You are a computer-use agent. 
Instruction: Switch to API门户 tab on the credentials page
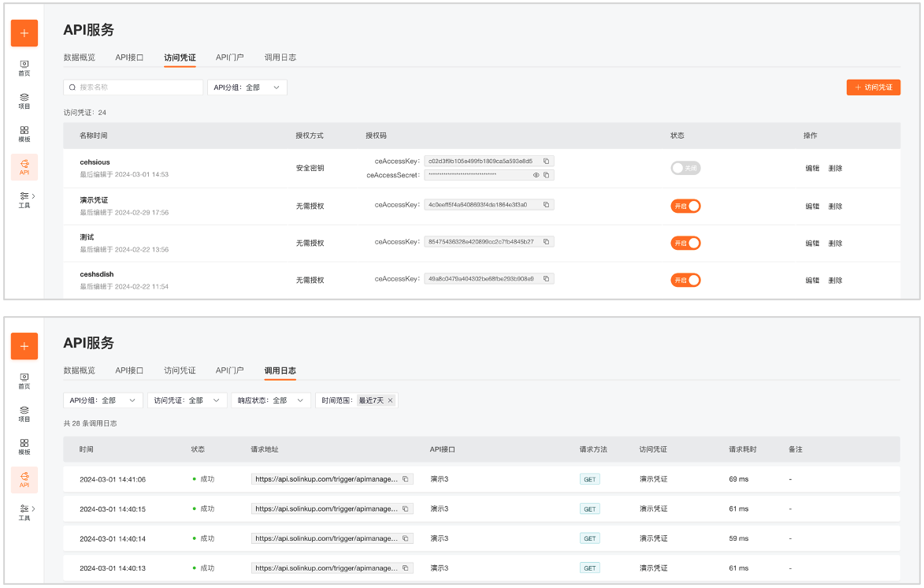(x=229, y=58)
